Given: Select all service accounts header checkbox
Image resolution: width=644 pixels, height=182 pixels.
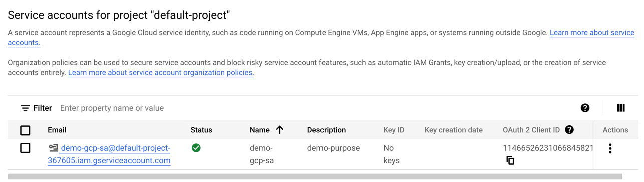Looking at the screenshot, I should click(x=25, y=130).
